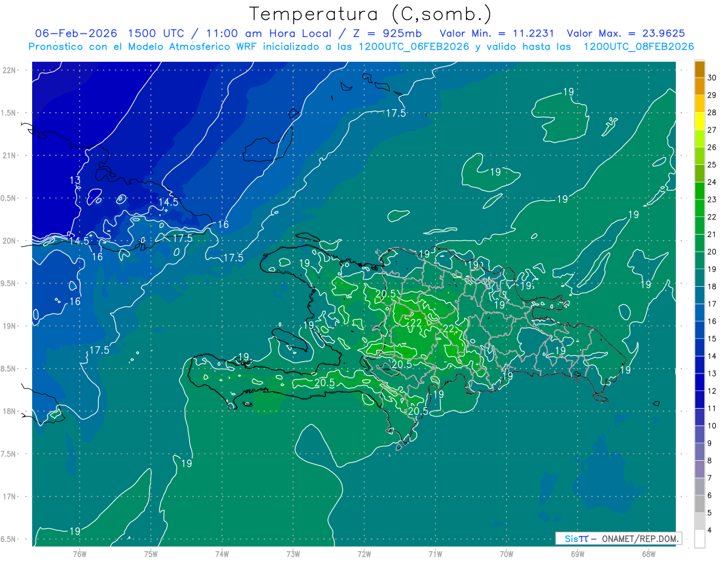The width and height of the screenshot is (728, 562).
Task: Select the 68W longitude axis label
Action: pos(648,554)
